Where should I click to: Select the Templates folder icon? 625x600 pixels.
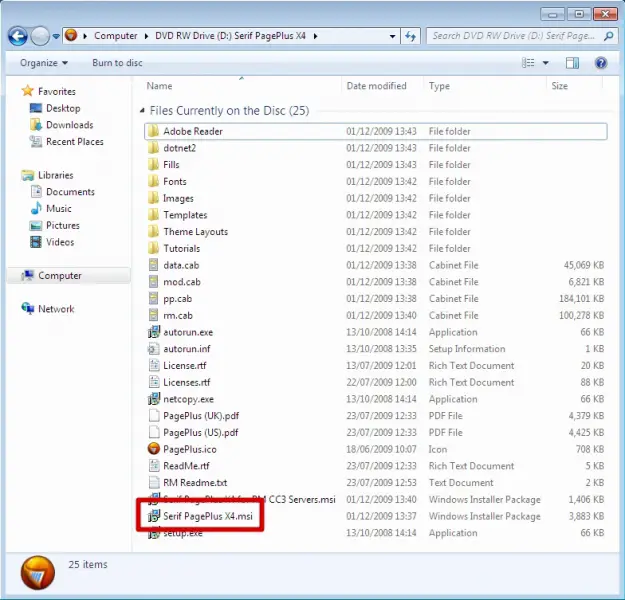153,215
